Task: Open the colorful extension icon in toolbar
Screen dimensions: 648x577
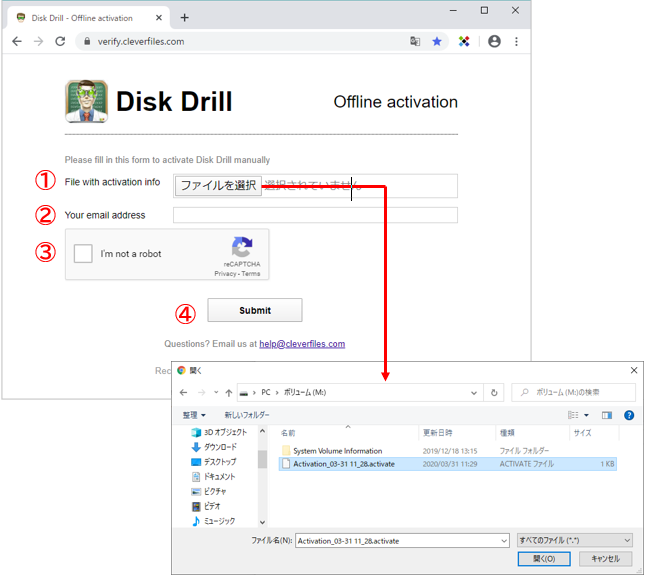Action: coord(464,41)
